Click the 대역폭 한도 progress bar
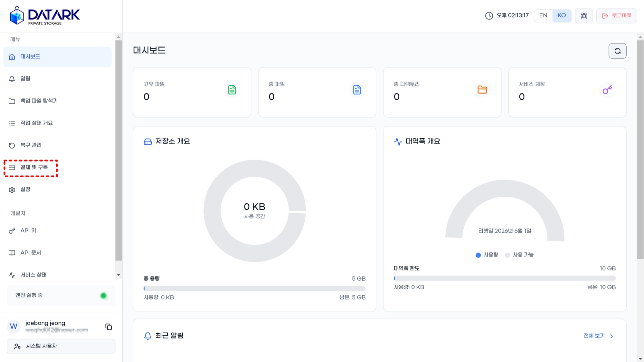The height and width of the screenshot is (362, 644). tap(505, 278)
